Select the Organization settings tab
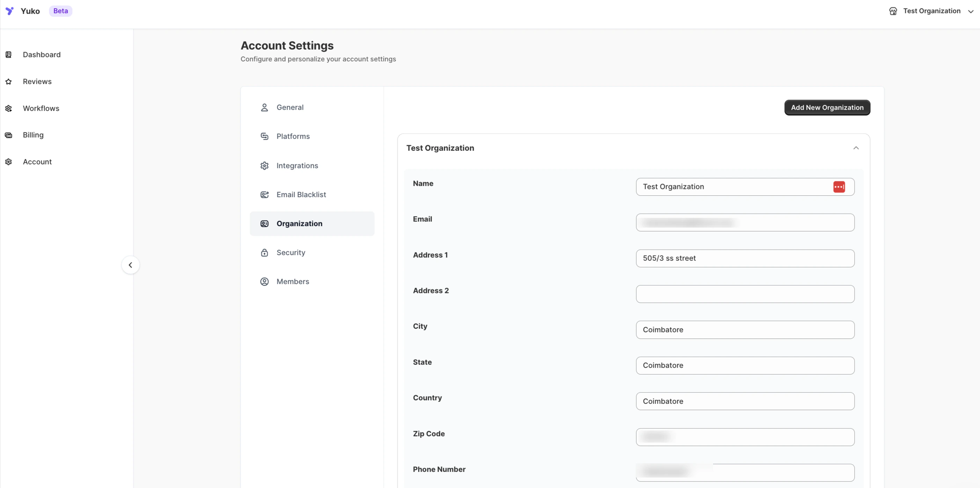980x488 pixels. coord(312,224)
